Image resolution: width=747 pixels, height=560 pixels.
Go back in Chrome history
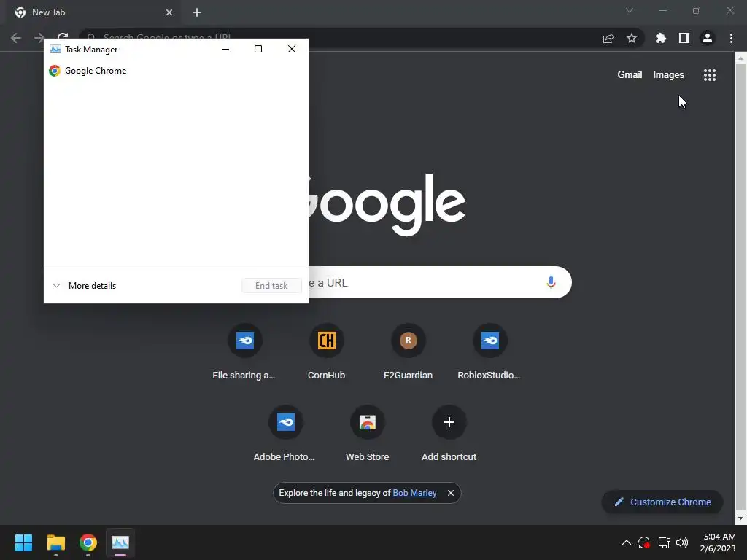(16, 38)
